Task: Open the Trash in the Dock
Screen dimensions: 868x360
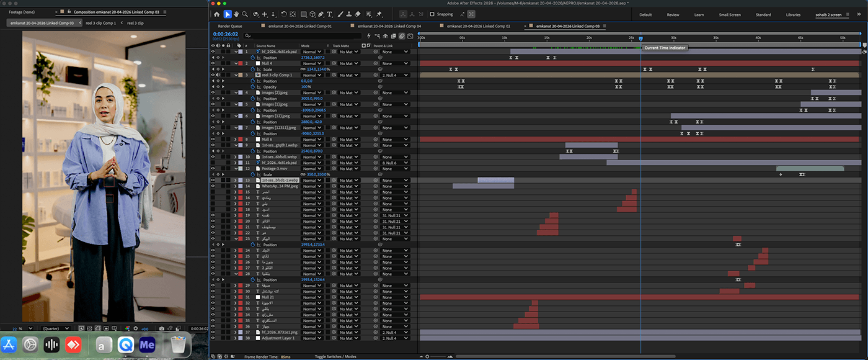Action: pyautogui.click(x=179, y=344)
